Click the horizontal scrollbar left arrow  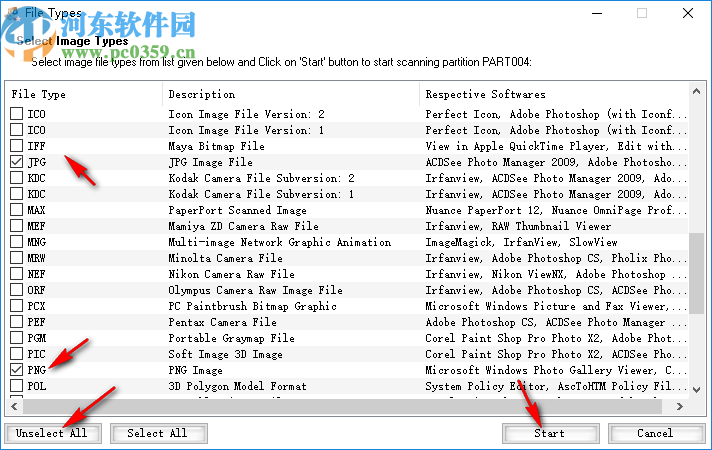[x=15, y=406]
